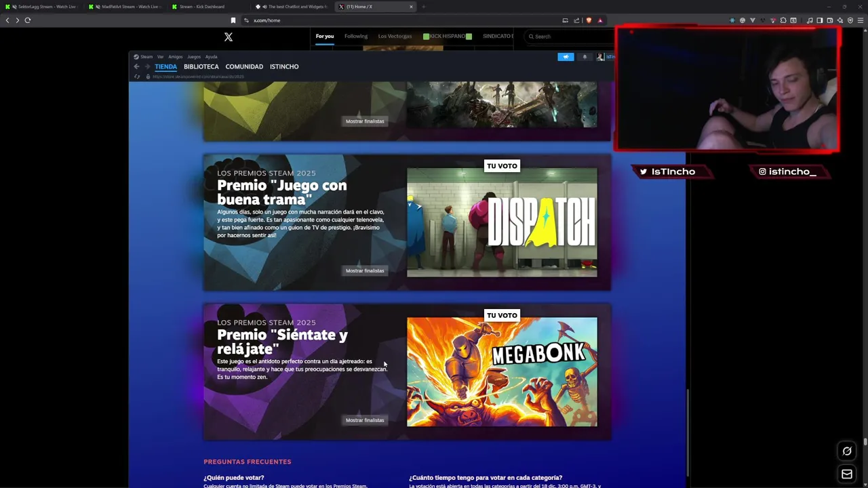
Task: Open ISTINCHO profile section in Steam
Action: point(284,66)
